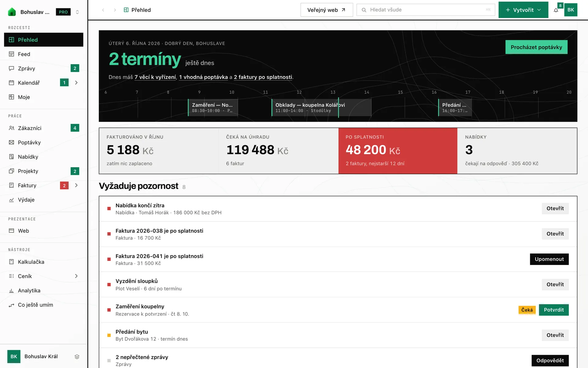Select the Obklady koupelna Kolářovi event

(x=321, y=107)
